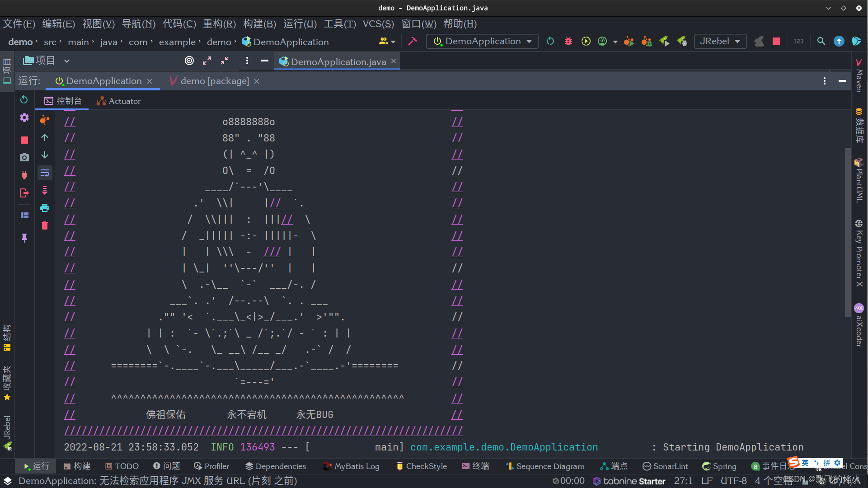Select opened file target icon in Project
The height and width of the screenshot is (488, 868).
189,61
